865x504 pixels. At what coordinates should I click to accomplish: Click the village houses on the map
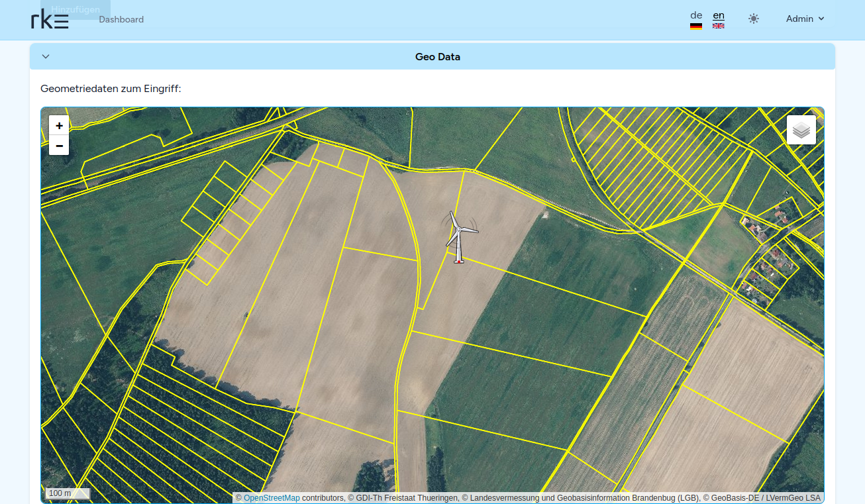pyautogui.click(x=768, y=265)
